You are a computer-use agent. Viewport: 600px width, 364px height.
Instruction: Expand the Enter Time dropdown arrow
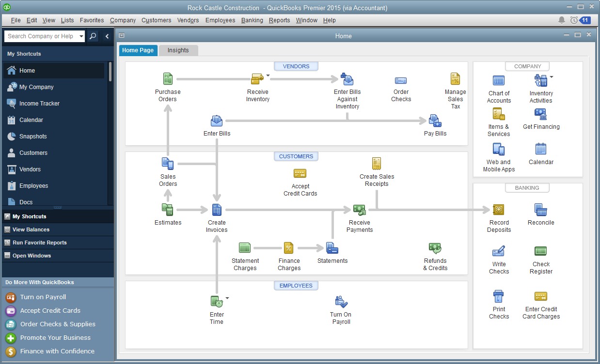click(x=227, y=298)
